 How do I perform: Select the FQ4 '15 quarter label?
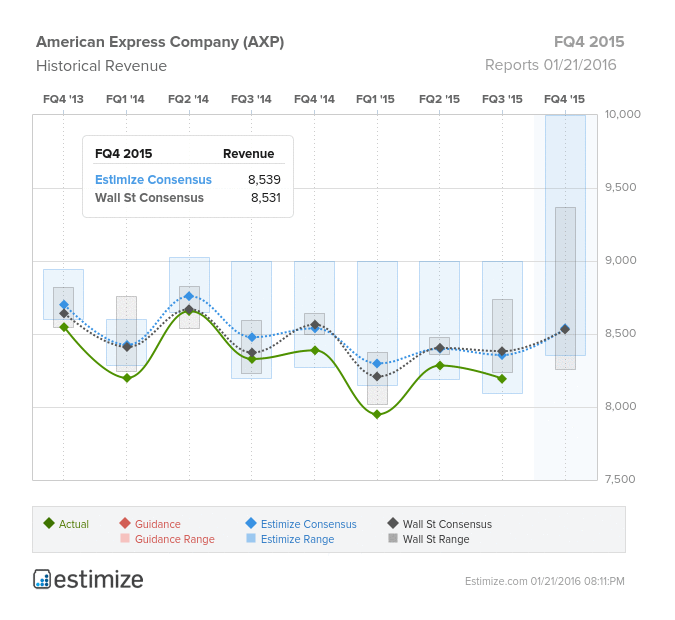pyautogui.click(x=564, y=99)
